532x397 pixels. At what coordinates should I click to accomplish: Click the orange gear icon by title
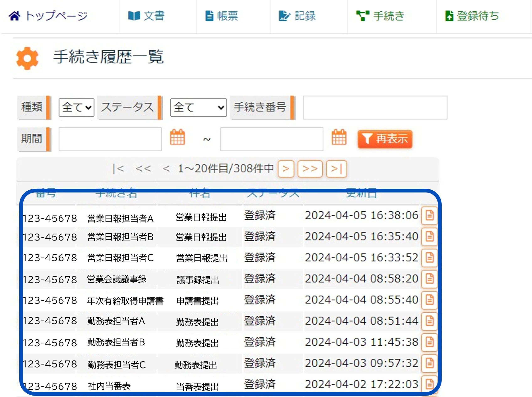[27, 58]
